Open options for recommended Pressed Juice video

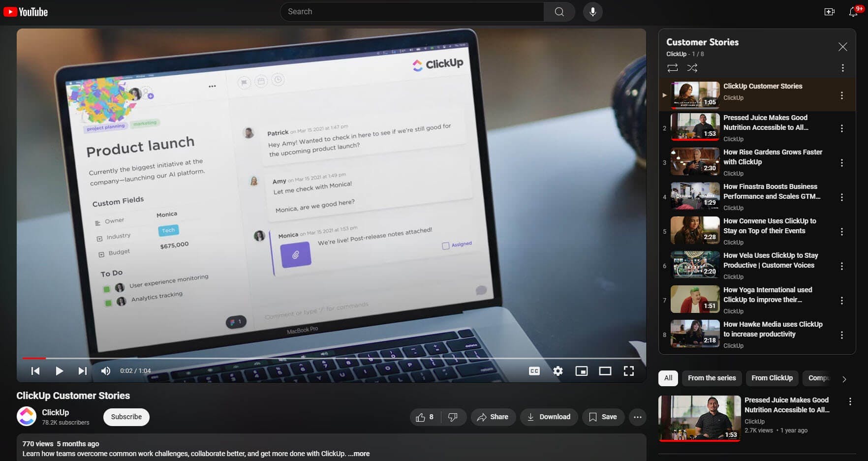pyautogui.click(x=850, y=402)
